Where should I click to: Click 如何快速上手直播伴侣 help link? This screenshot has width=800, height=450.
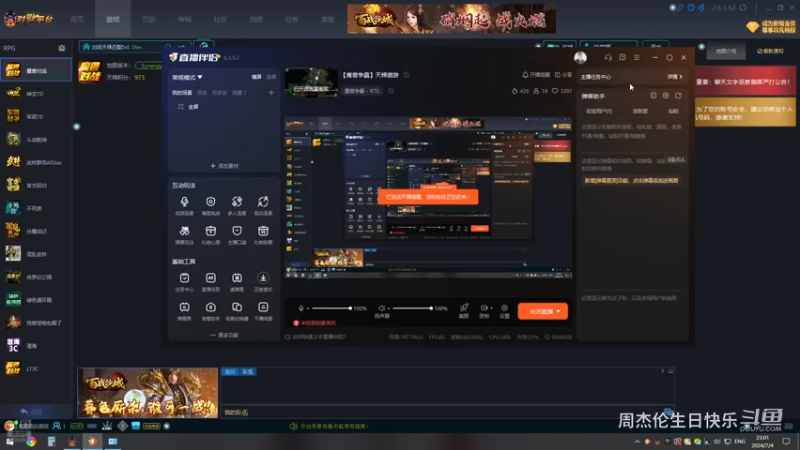[x=315, y=337]
